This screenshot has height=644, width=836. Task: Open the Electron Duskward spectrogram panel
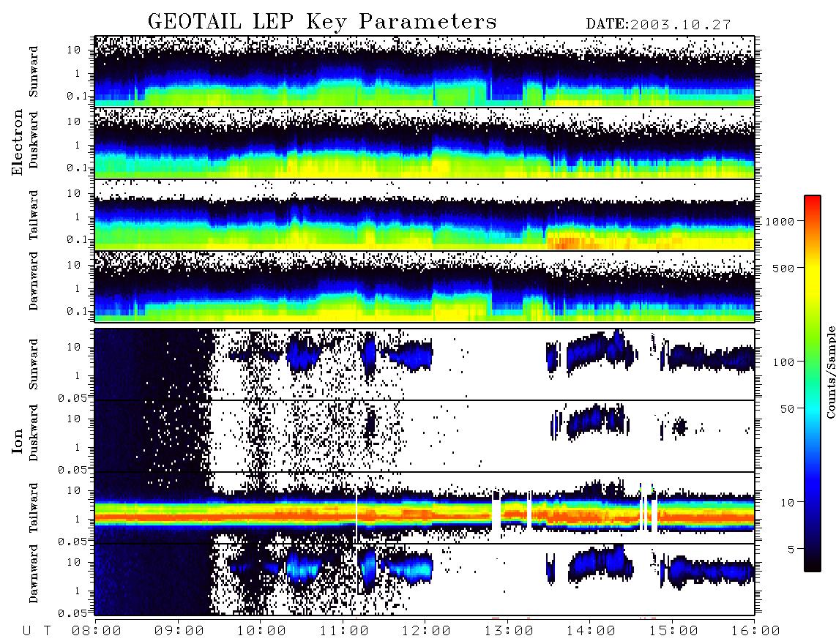pyautogui.click(x=425, y=143)
